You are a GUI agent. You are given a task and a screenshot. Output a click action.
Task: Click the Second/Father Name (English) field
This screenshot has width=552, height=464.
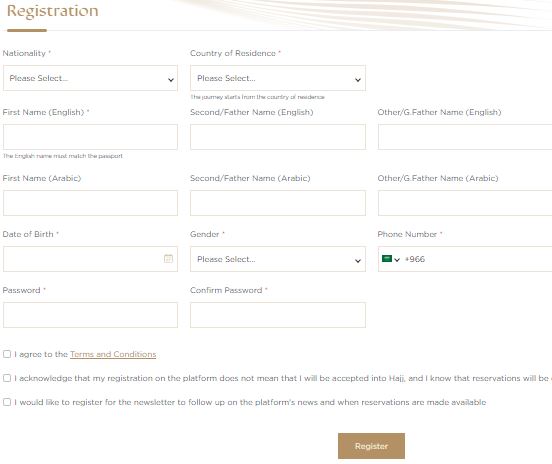(x=278, y=137)
